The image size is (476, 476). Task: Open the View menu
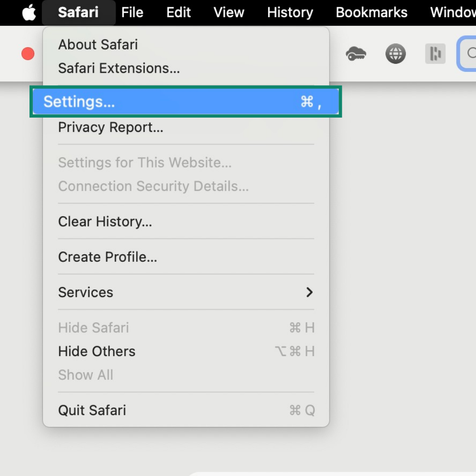pos(229,12)
